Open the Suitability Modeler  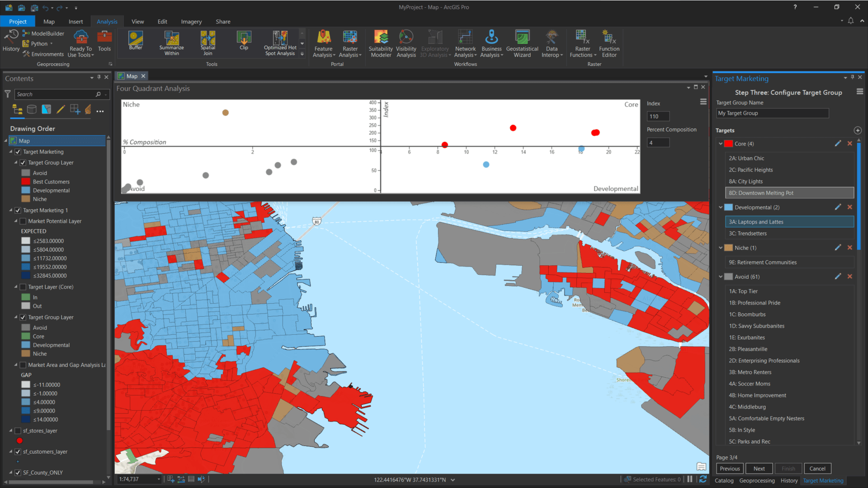[x=381, y=44]
